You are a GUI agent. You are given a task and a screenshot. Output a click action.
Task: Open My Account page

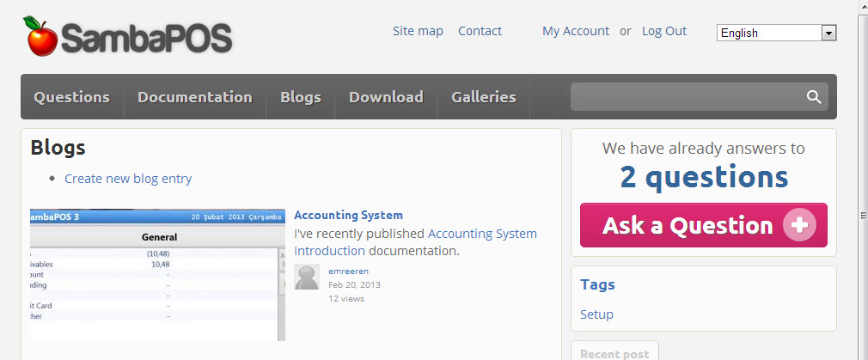pos(575,31)
